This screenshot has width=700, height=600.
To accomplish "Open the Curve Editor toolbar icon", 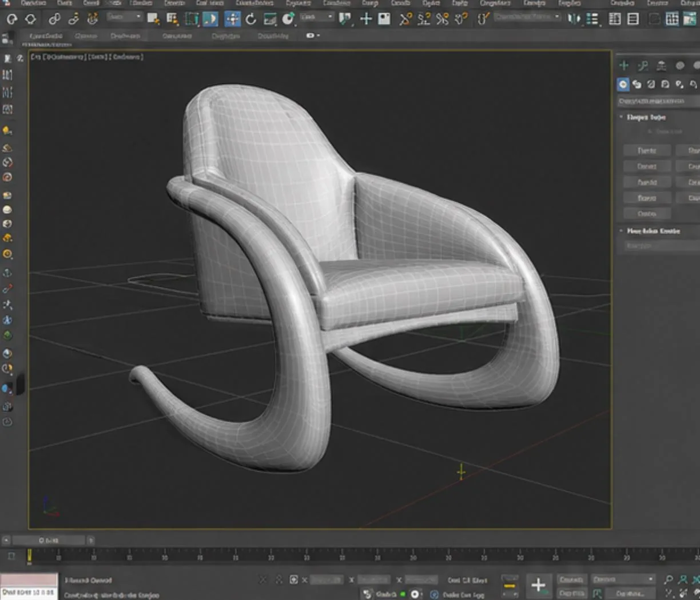I will click(x=654, y=19).
